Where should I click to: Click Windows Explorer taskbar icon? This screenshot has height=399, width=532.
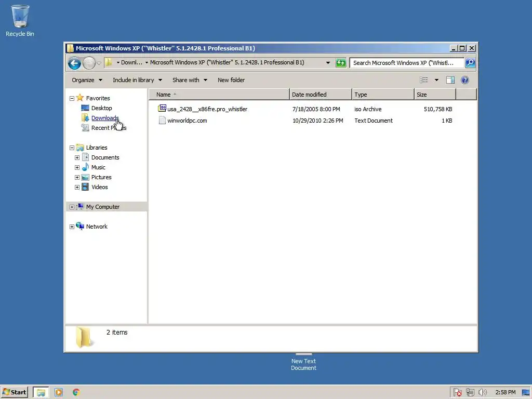pos(41,393)
